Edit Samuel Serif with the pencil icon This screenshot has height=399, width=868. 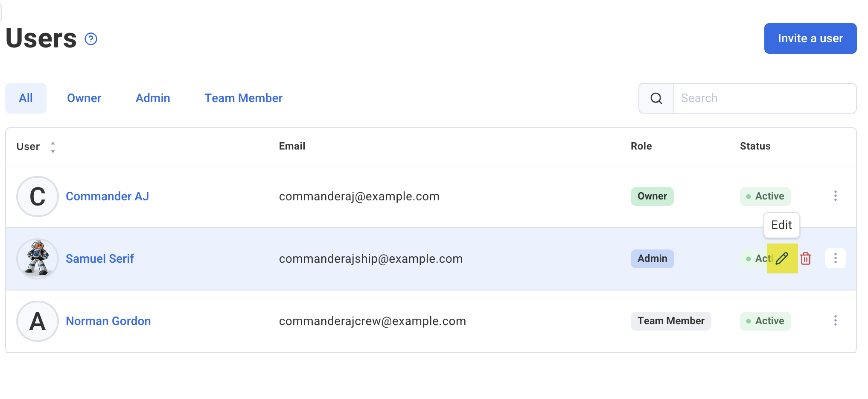pyautogui.click(x=782, y=258)
